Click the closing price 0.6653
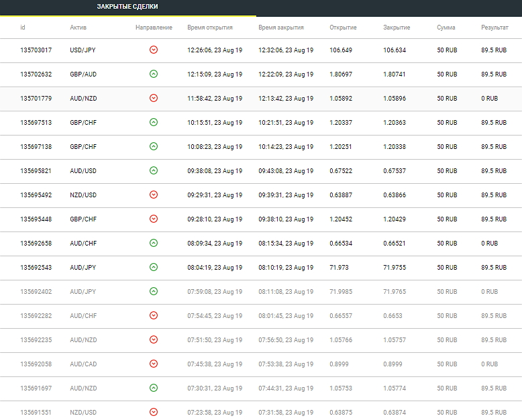Screen dimensions: 522x420 (393, 316)
